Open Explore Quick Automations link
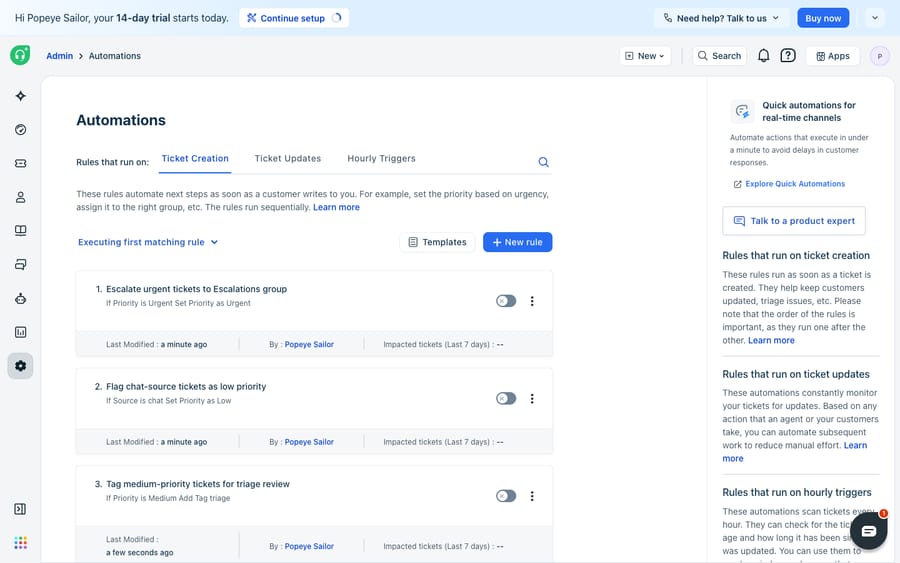The height and width of the screenshot is (563, 900). click(789, 184)
